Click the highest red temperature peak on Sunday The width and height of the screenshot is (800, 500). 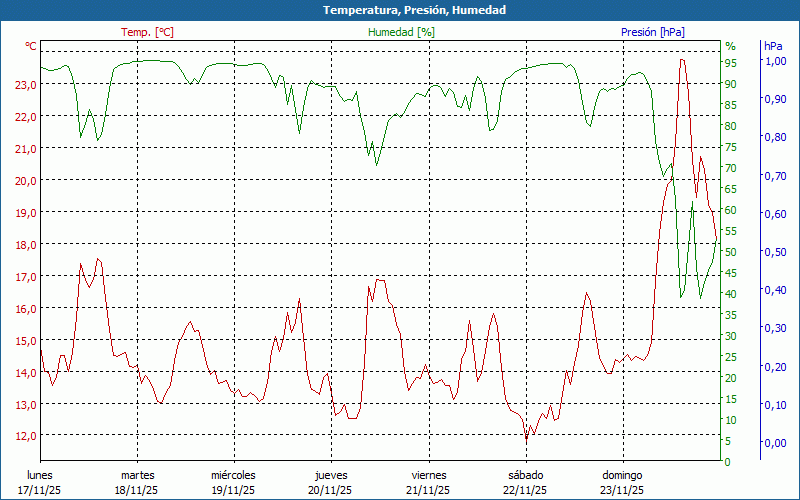(x=682, y=60)
